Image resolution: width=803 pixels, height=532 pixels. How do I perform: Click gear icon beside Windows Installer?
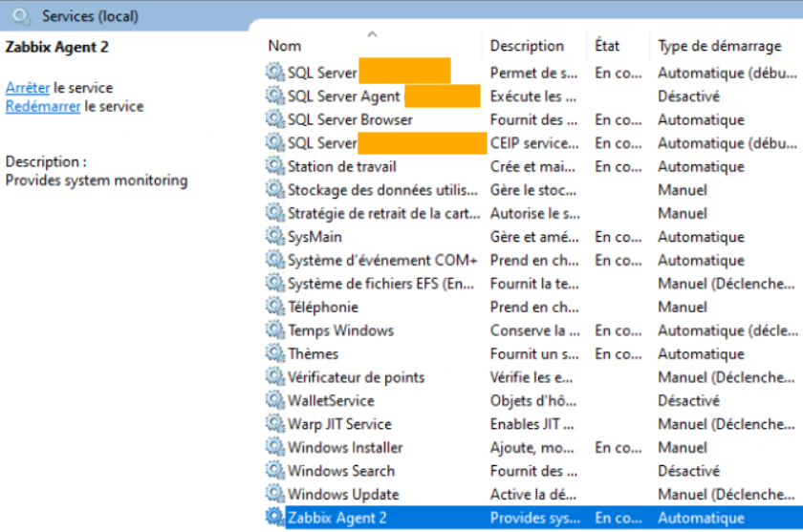[275, 447]
